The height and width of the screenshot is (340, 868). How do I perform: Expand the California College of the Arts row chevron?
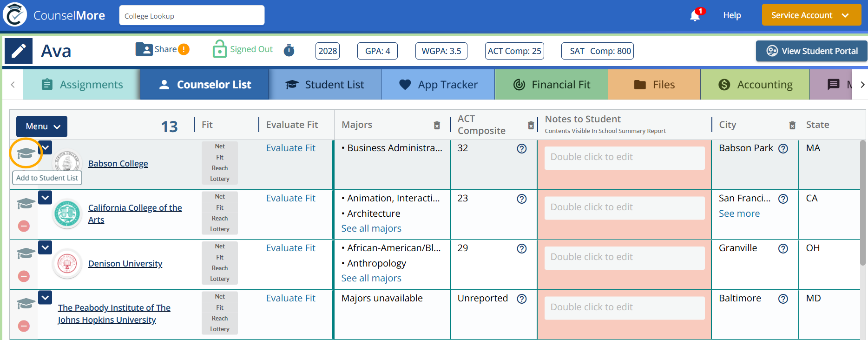(45, 197)
